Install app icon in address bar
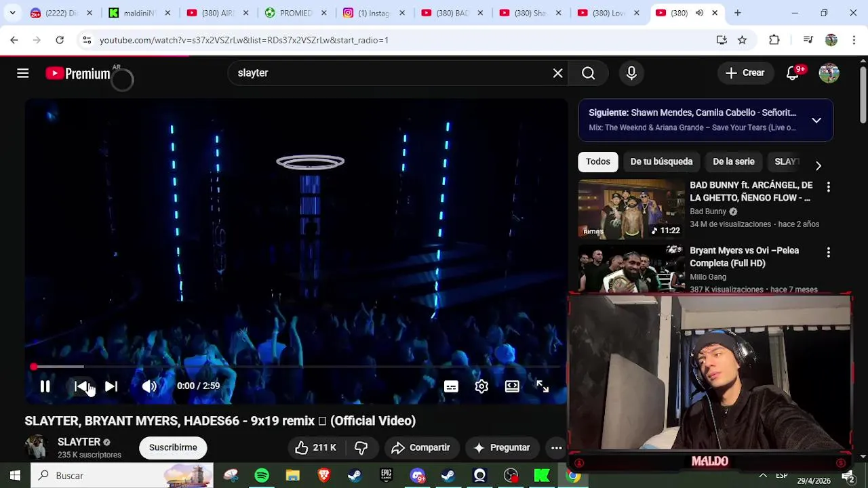The image size is (868, 488). point(722,41)
